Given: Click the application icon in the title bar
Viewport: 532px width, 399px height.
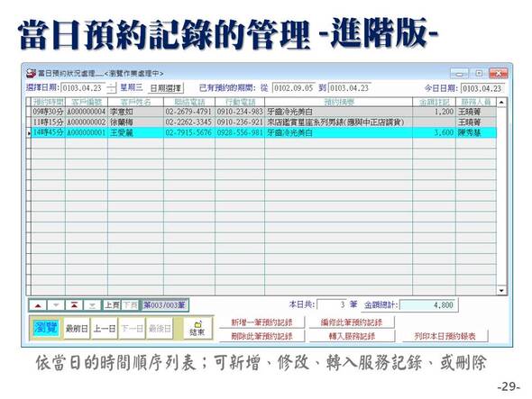Looking at the screenshot, I should (32, 73).
